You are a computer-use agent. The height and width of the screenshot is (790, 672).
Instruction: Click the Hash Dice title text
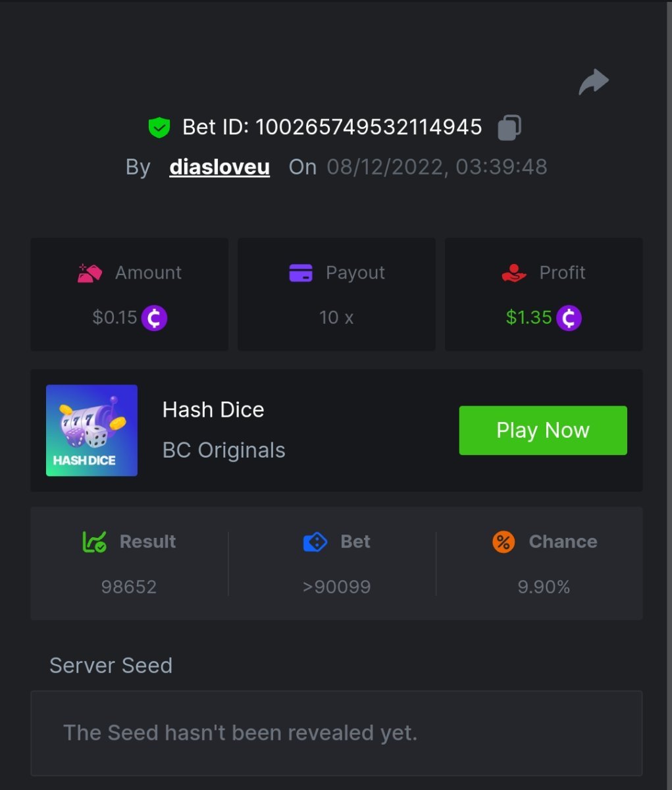(x=213, y=409)
